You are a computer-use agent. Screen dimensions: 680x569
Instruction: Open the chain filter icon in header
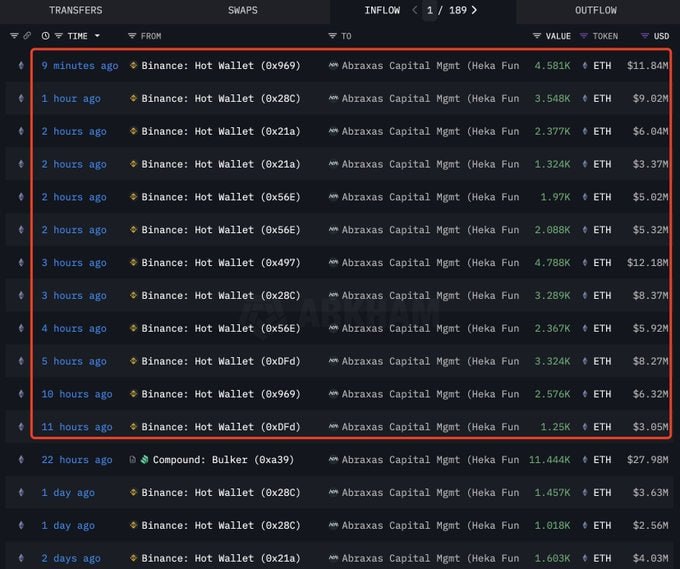[x=14, y=36]
